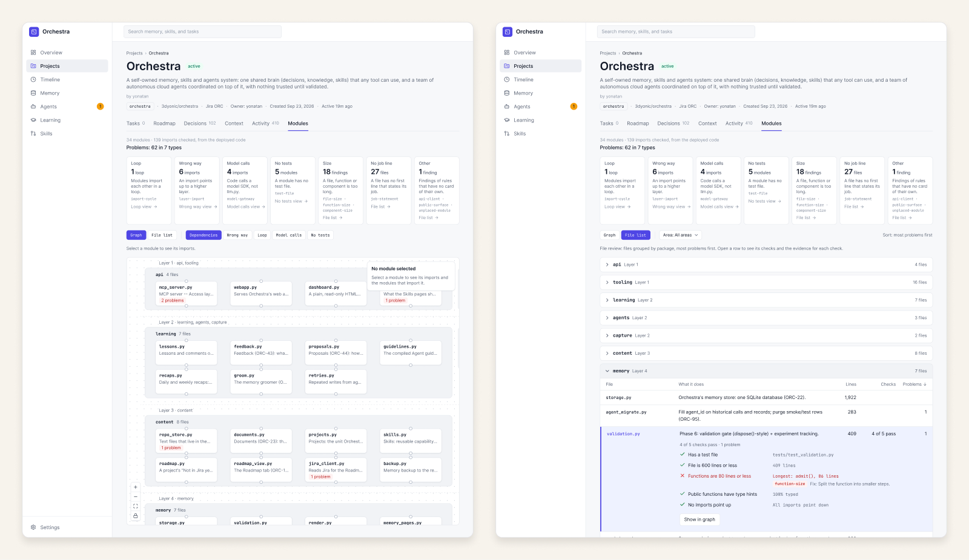This screenshot has height=560, width=969.
Task: Select File list toggle in right window
Action: pyautogui.click(x=636, y=235)
